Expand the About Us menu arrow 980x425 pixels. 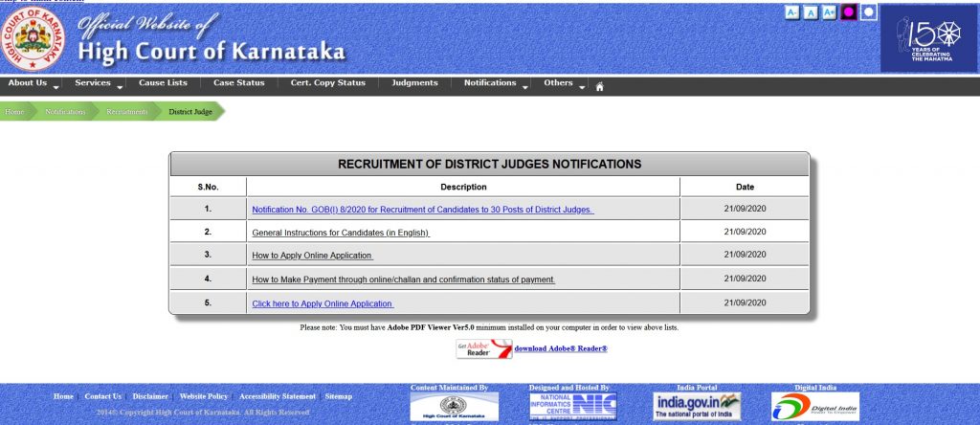56,87
